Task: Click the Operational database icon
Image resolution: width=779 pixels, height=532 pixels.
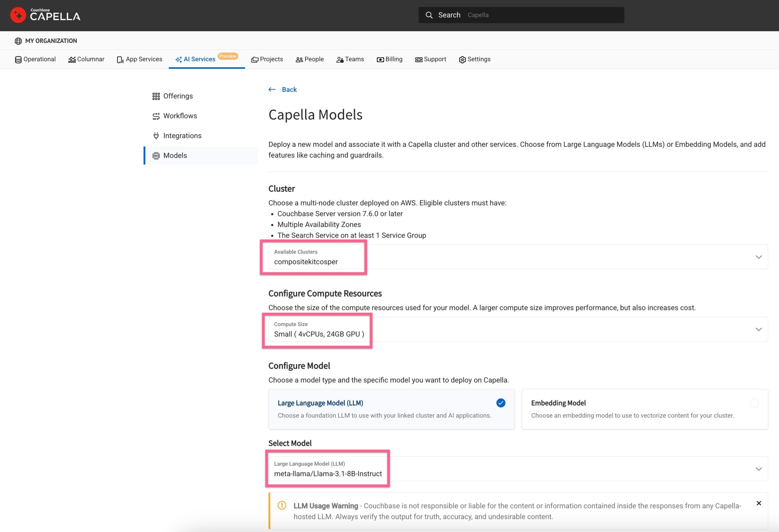Action: tap(18, 60)
